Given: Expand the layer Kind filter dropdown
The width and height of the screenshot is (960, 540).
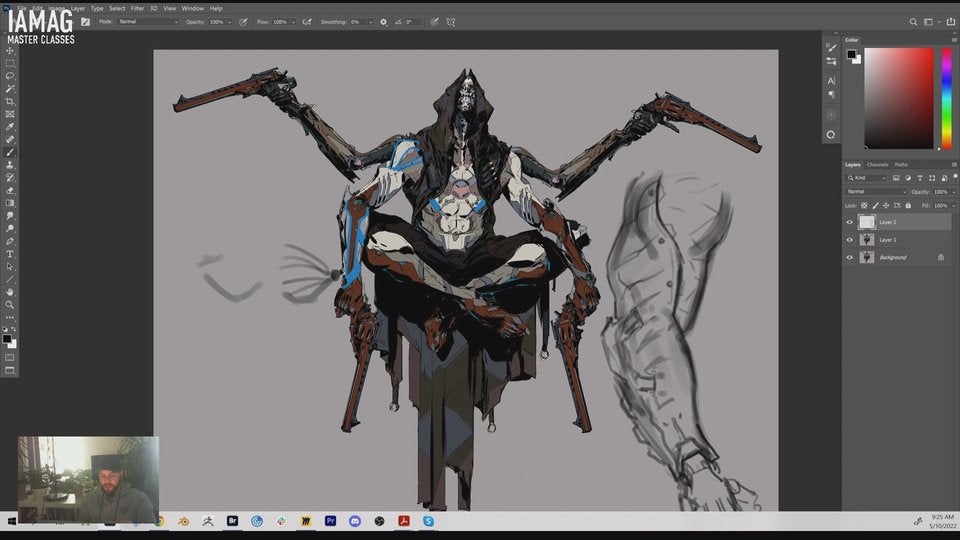Looking at the screenshot, I should 868,178.
